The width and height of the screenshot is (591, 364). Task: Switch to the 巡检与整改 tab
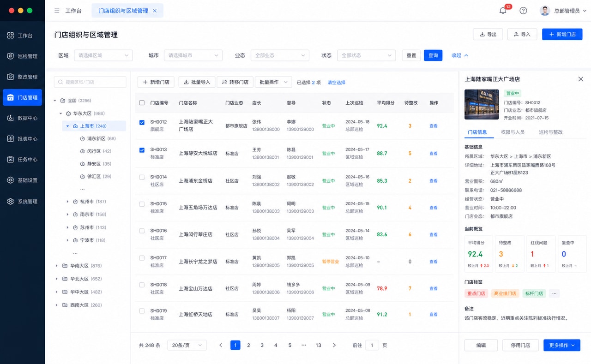(551, 132)
